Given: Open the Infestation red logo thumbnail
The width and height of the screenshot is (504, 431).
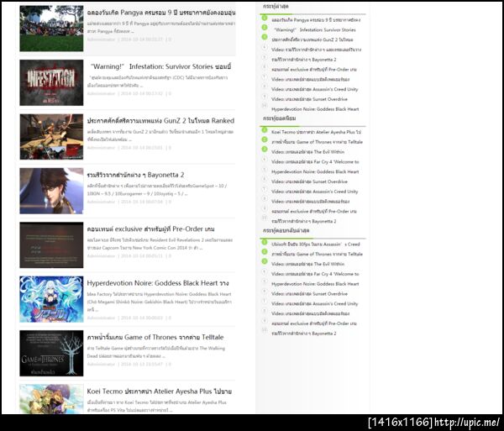Looking at the screenshot, I should (51, 82).
